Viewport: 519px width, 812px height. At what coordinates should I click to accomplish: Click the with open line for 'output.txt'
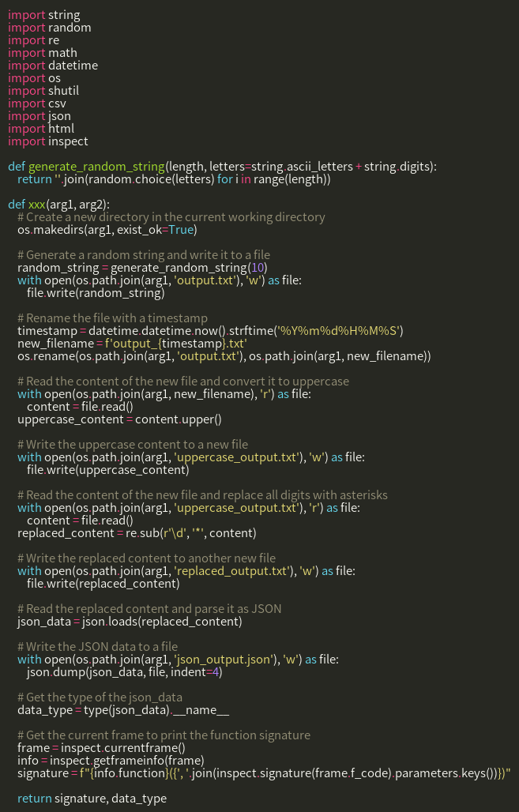point(160,280)
